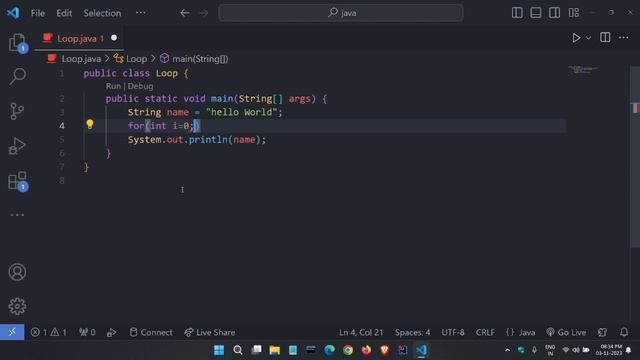The width and height of the screenshot is (640, 360).
Task: Click the debug launch status bar icon
Action: (111, 332)
